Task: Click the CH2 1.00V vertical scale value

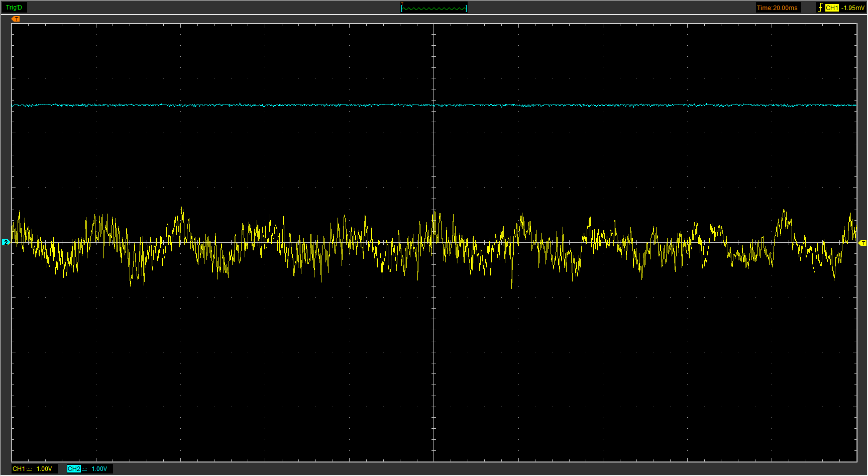Action: pos(99,469)
